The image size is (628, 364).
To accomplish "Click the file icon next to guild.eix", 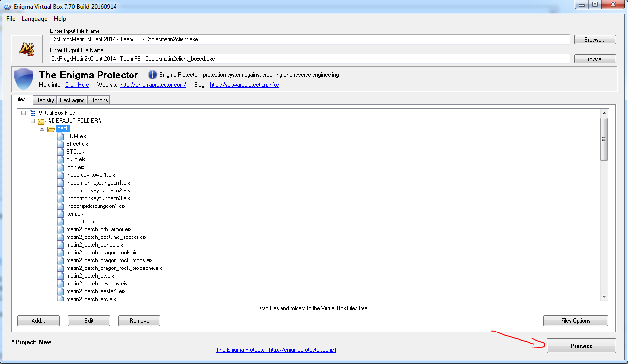I will click(60, 159).
